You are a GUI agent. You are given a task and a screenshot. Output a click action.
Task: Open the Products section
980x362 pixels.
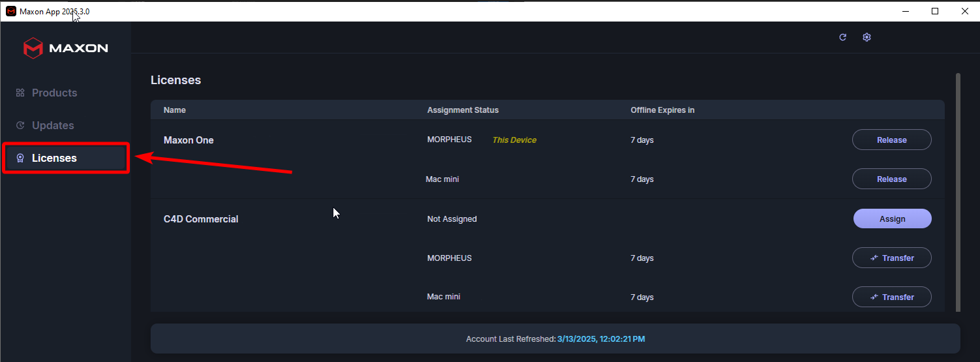pos(54,93)
